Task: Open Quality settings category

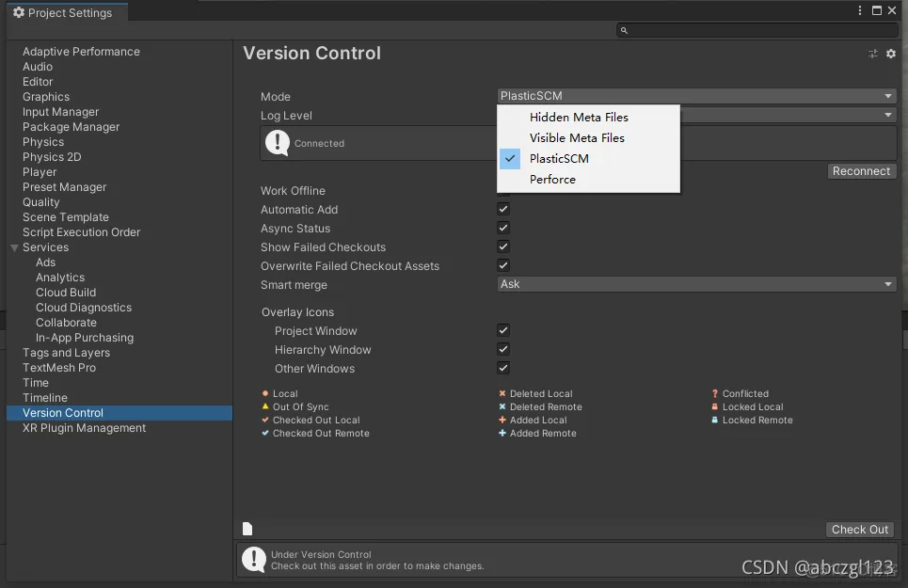Action: [x=41, y=202]
